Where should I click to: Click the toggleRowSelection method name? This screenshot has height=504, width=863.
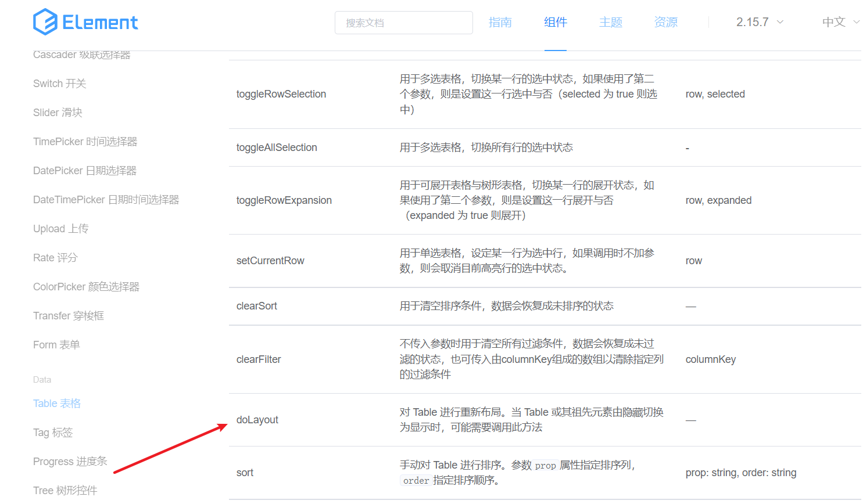[281, 94]
